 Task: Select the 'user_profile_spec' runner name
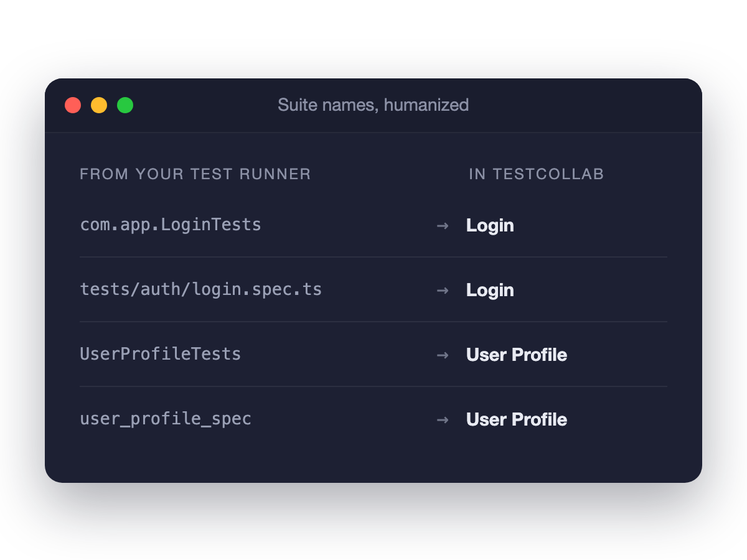[166, 419]
